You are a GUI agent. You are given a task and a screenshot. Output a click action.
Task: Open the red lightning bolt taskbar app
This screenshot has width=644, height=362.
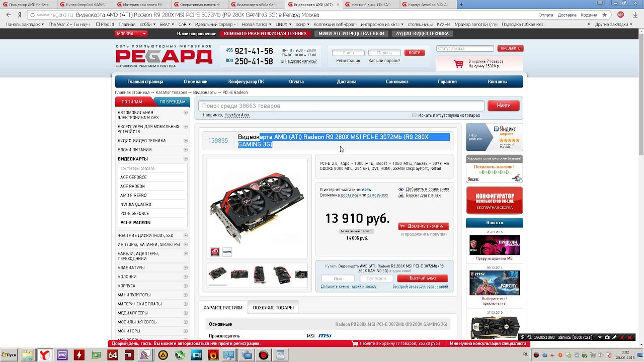tap(79, 355)
